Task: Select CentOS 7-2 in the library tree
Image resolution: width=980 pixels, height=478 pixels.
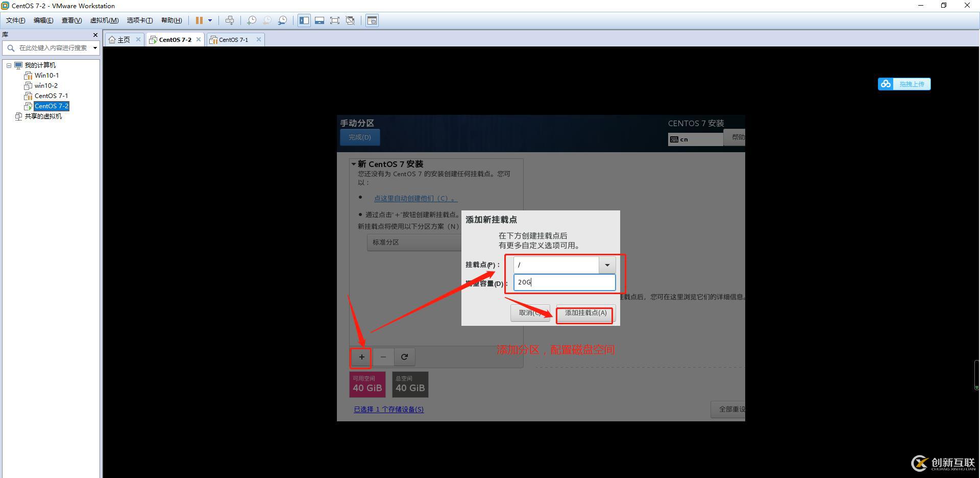Action: pos(51,106)
